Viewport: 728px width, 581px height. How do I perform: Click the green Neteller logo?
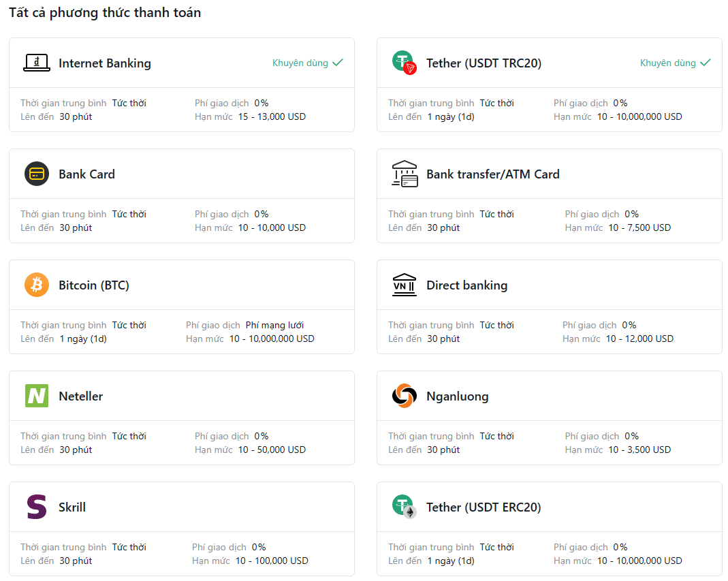click(x=37, y=396)
